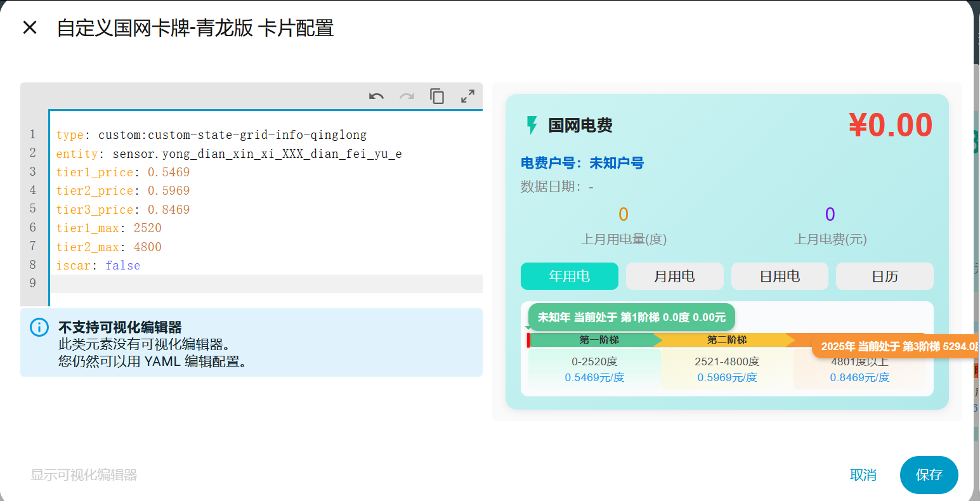Click the info icon in the blue notice box

coord(39,326)
